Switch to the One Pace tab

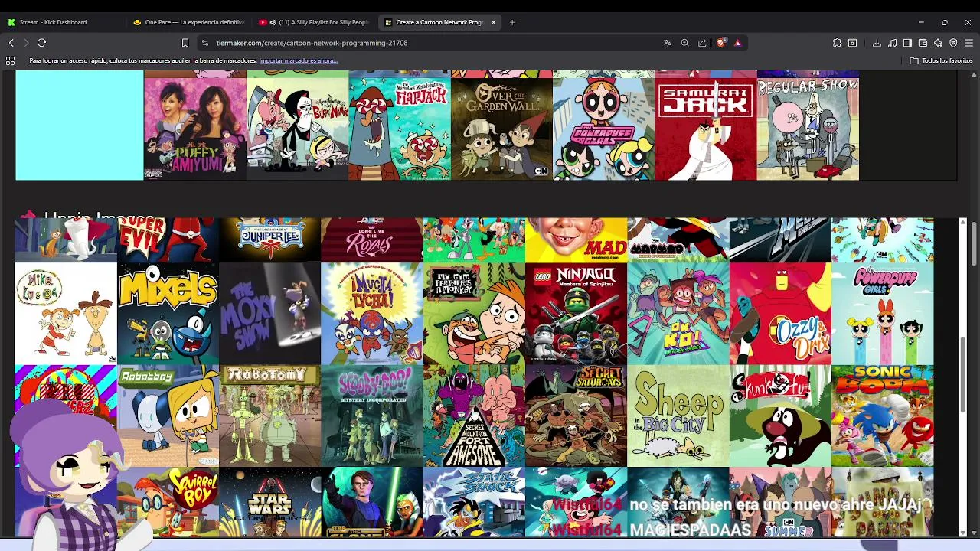click(x=188, y=22)
